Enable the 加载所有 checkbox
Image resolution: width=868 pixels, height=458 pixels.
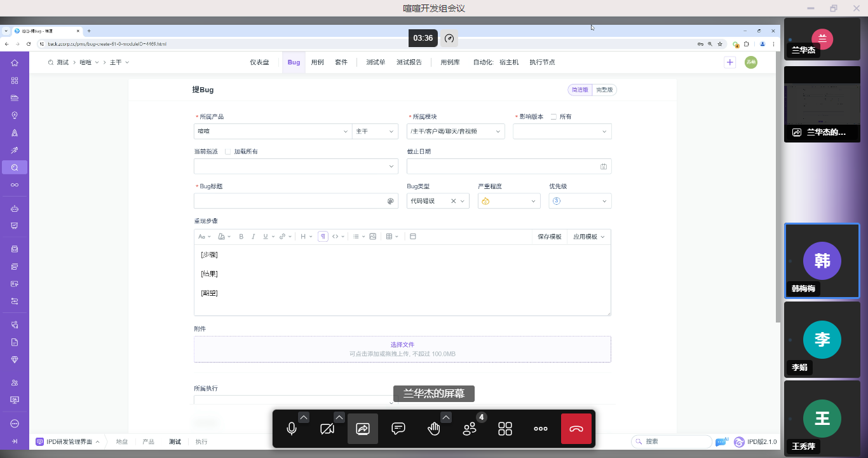pos(228,152)
